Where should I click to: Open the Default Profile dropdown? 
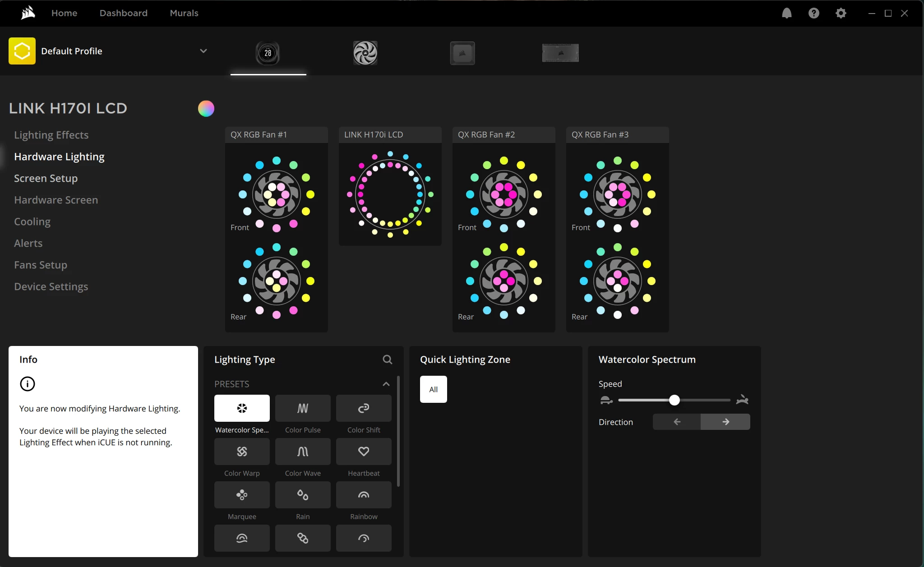(x=203, y=51)
